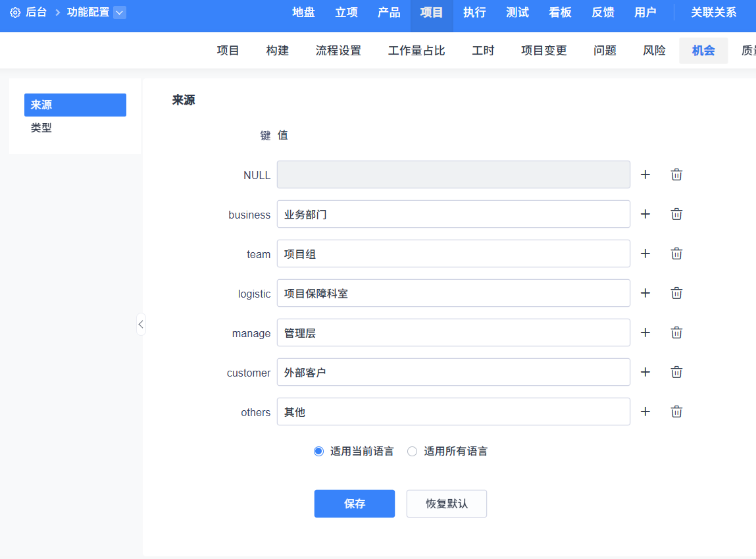The width and height of the screenshot is (756, 559).
Task: Click the 保存 button
Action: click(x=354, y=504)
